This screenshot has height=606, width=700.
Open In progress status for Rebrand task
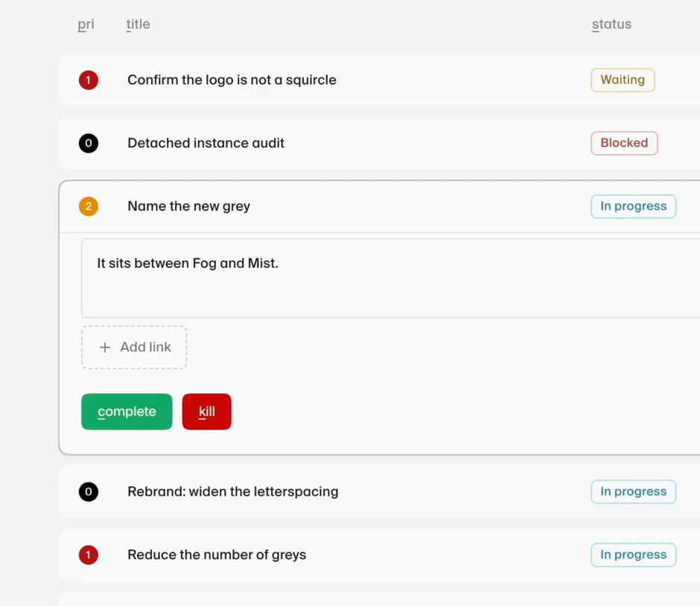pyautogui.click(x=633, y=492)
